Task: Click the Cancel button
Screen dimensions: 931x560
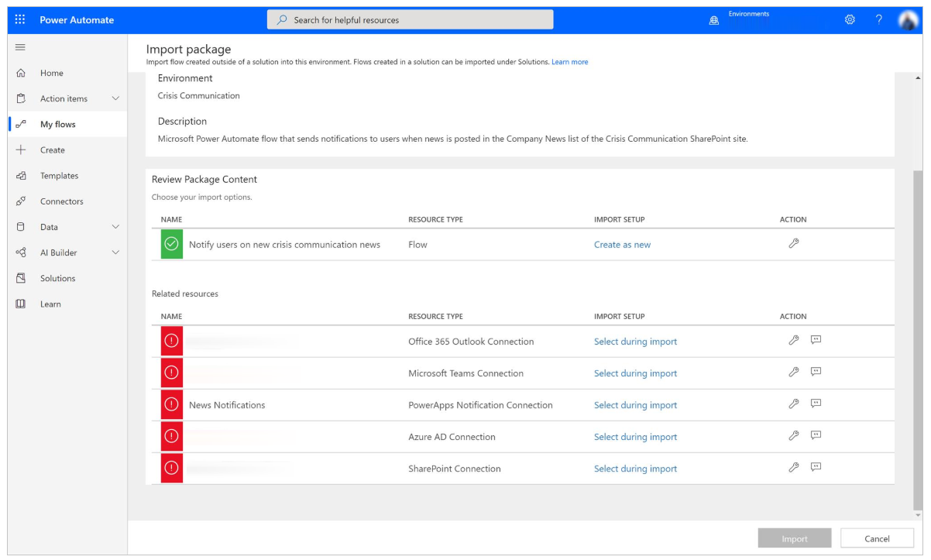Action: click(877, 538)
